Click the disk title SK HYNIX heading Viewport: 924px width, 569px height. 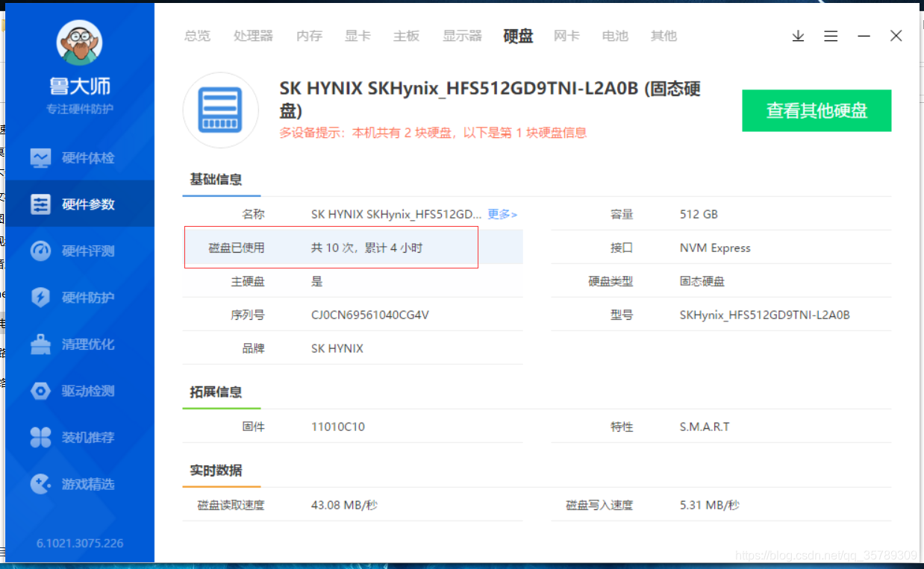click(490, 99)
